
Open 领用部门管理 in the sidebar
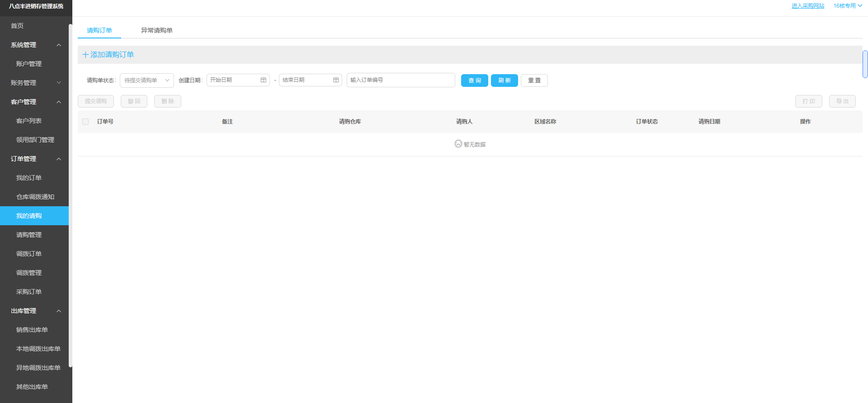point(34,140)
